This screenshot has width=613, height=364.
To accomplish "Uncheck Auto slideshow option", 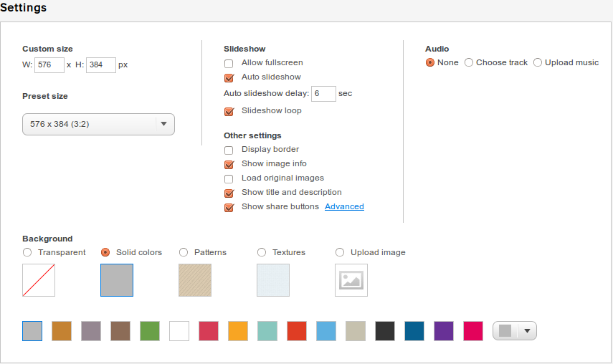I will [x=229, y=77].
